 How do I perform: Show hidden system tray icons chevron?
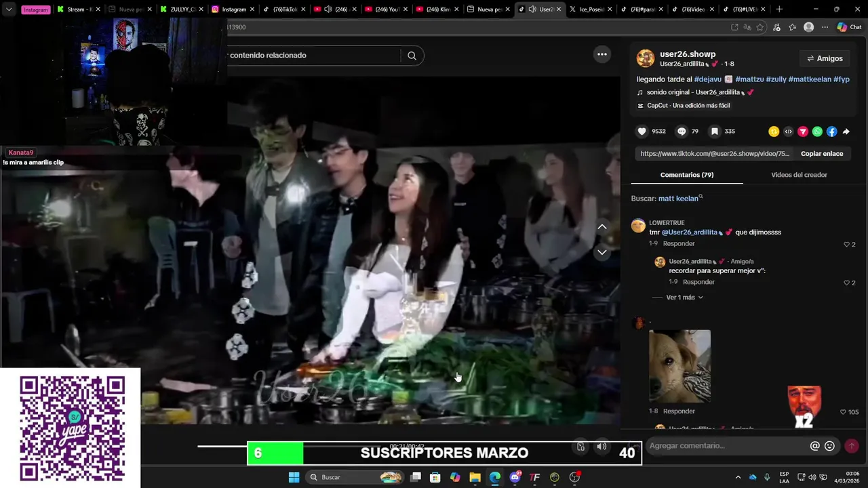click(x=738, y=477)
